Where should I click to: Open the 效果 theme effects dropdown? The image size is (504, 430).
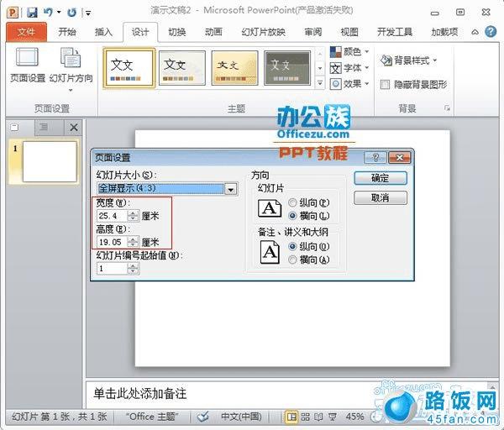349,84
